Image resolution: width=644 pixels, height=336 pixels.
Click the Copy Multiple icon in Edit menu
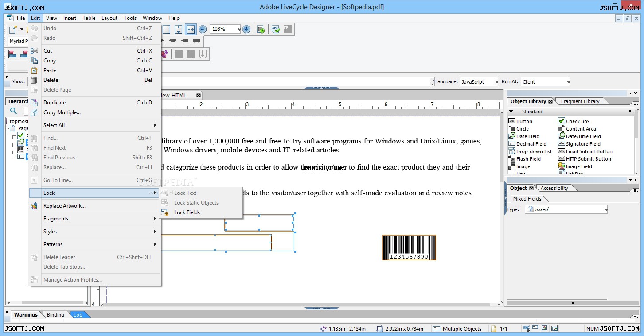click(34, 112)
